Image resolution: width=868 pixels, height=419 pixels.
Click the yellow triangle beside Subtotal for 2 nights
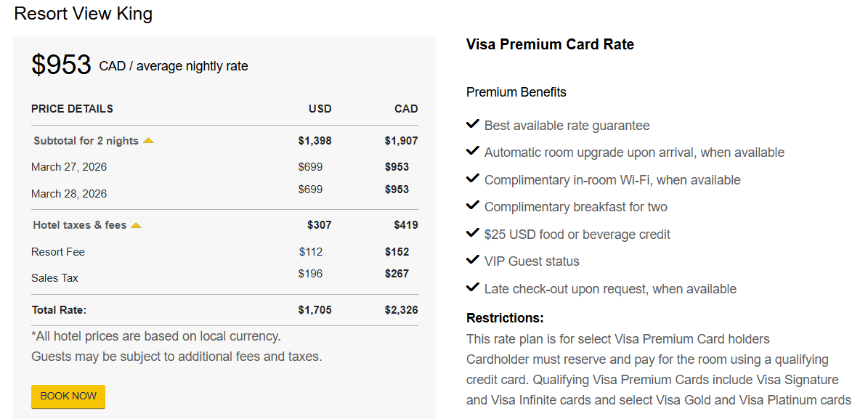click(148, 139)
